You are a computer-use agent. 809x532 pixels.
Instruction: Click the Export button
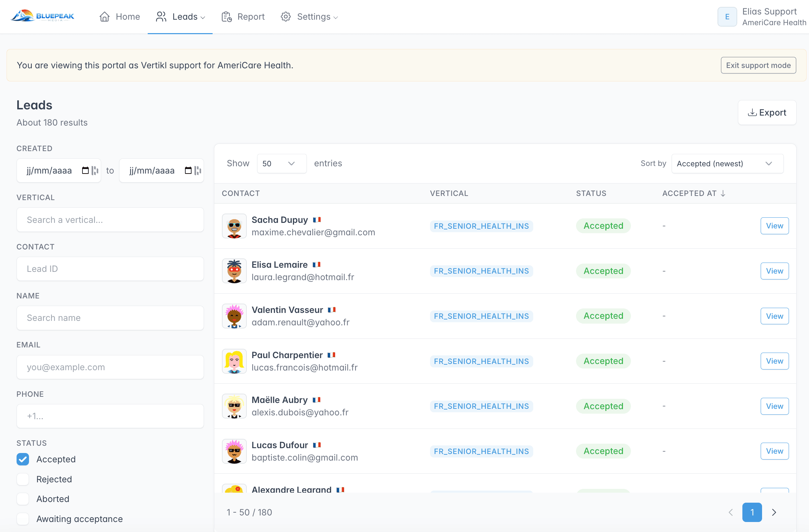tap(767, 112)
